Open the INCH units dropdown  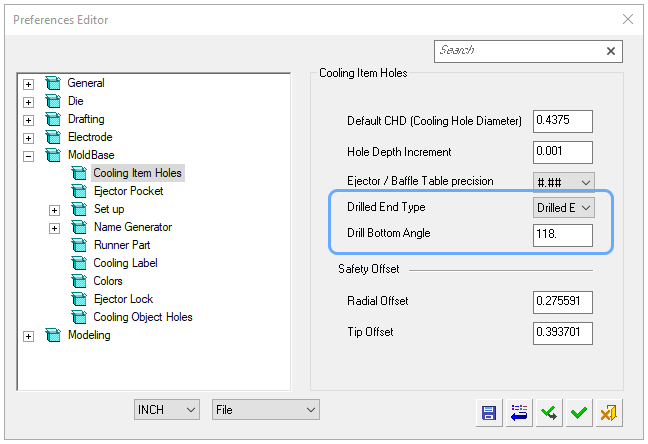(x=167, y=410)
